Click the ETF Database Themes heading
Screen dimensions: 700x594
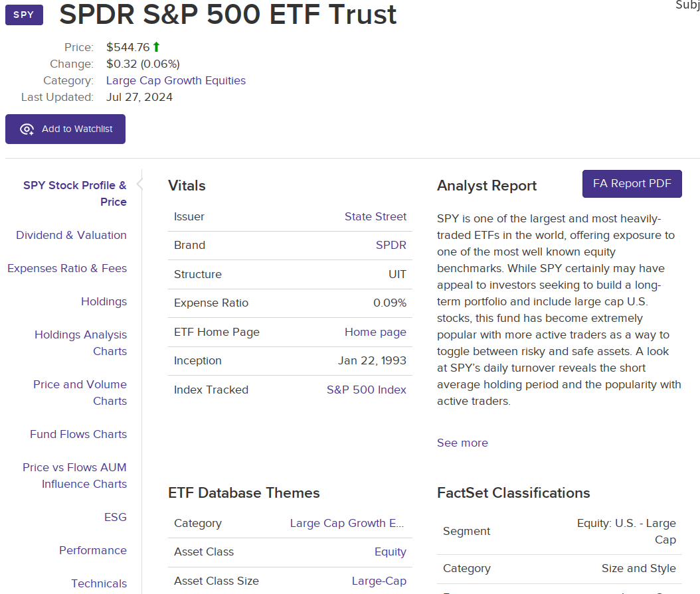[x=244, y=492]
